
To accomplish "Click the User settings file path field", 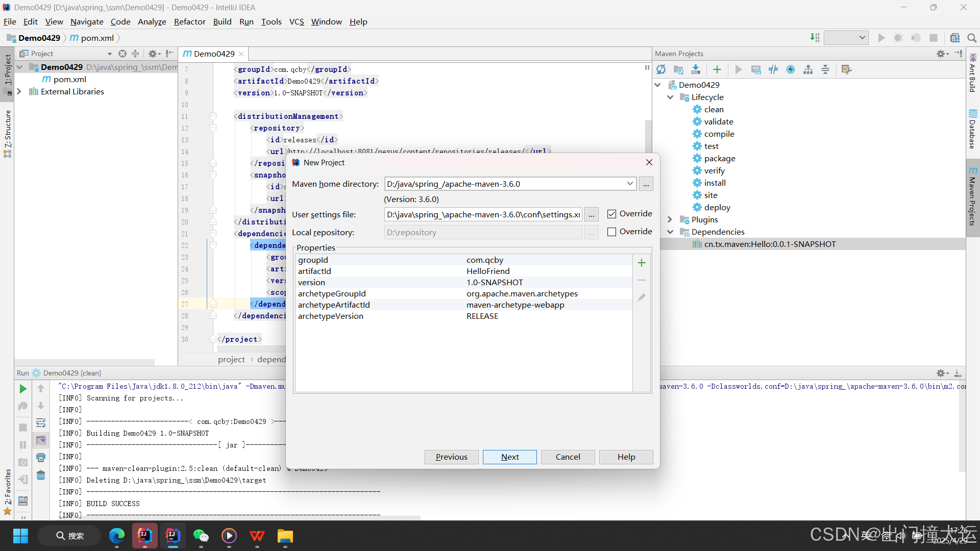I will [483, 214].
